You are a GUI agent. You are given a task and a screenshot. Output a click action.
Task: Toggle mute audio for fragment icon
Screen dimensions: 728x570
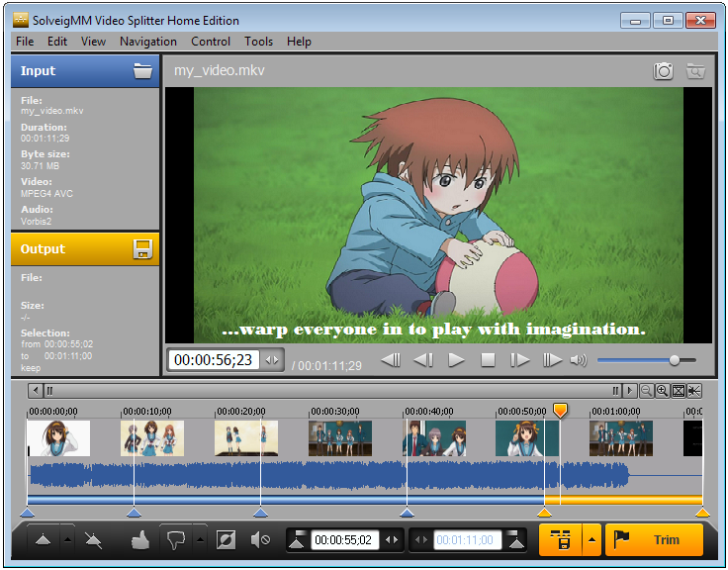tap(260, 539)
